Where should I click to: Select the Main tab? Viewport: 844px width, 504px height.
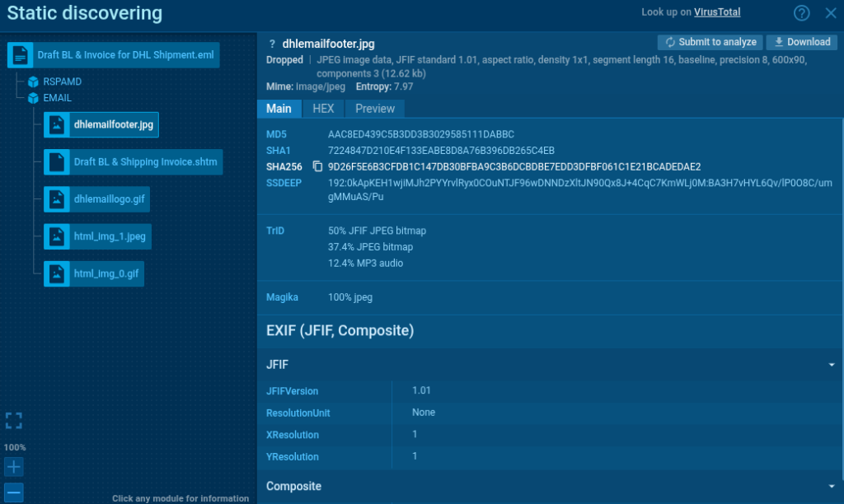(x=279, y=109)
